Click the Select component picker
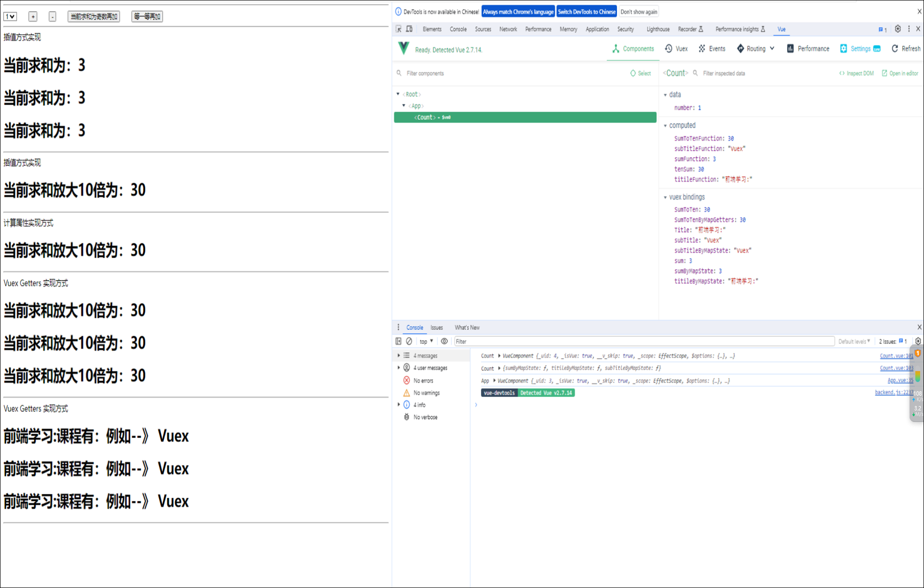 pyautogui.click(x=640, y=73)
